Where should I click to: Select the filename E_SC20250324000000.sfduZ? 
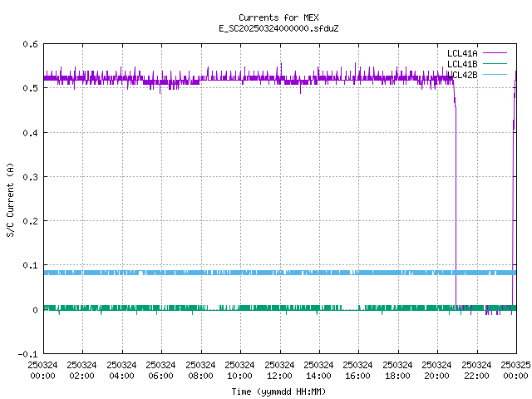tap(278, 28)
